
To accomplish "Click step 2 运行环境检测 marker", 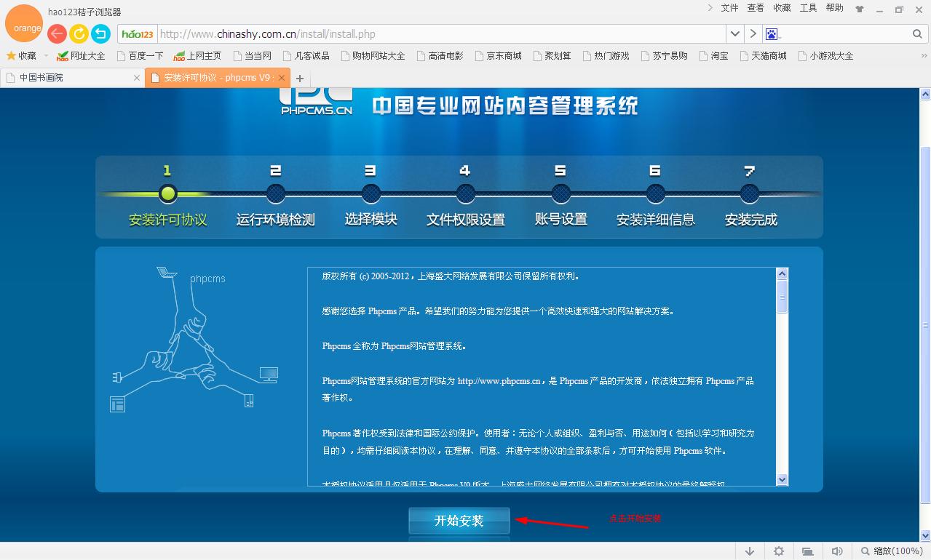I will click(276, 193).
